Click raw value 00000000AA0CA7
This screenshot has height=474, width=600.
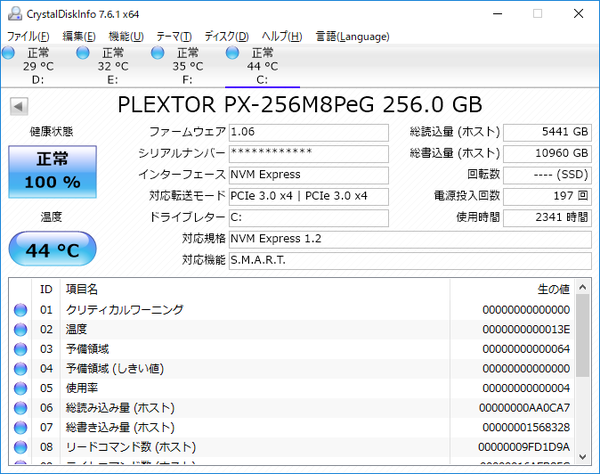pyautogui.click(x=524, y=408)
